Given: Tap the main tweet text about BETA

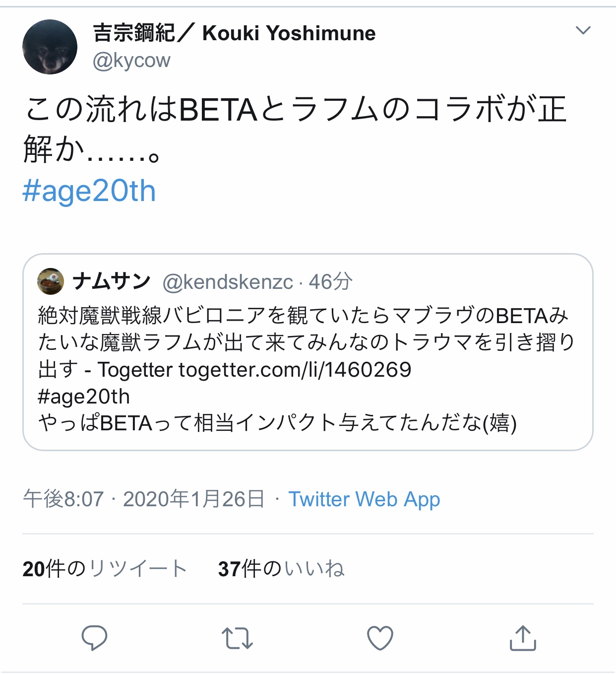Looking at the screenshot, I should pyautogui.click(x=295, y=129).
